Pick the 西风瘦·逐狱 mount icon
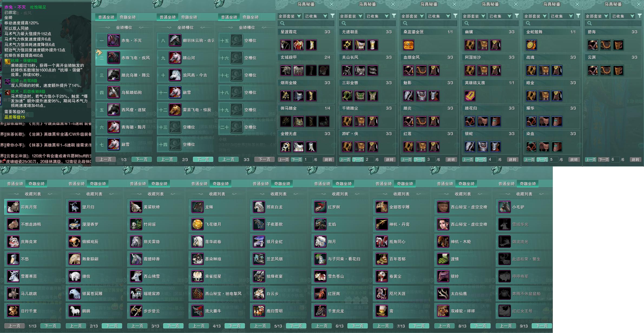The width and height of the screenshot is (644, 333). (x=113, y=110)
